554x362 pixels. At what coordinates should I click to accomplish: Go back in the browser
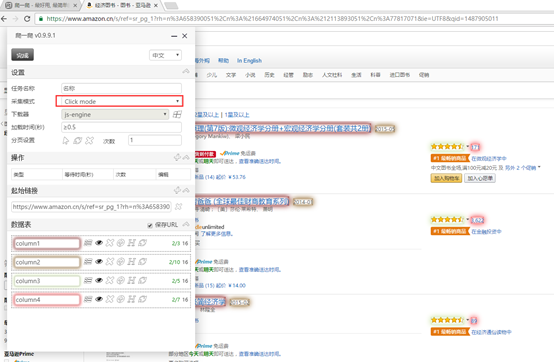tap(4, 19)
